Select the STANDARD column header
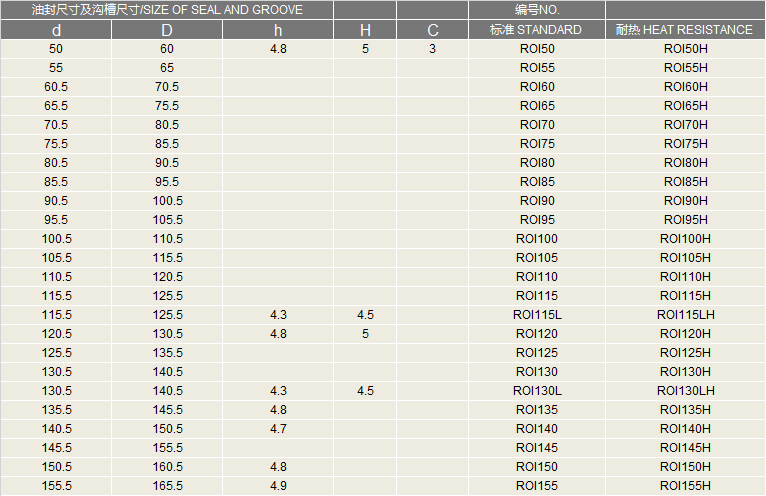 (537, 30)
